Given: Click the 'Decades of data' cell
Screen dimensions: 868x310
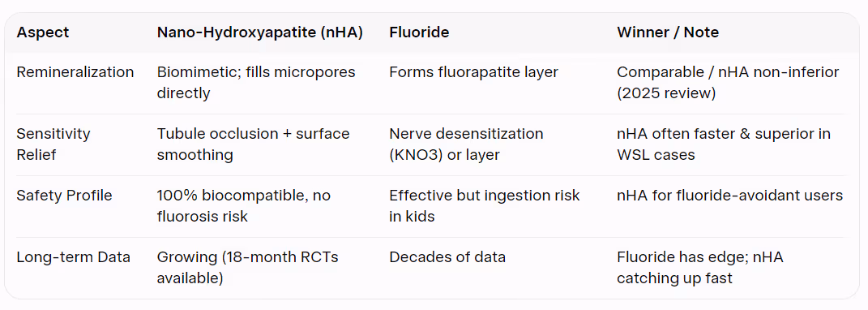Looking at the screenshot, I should click(447, 256).
